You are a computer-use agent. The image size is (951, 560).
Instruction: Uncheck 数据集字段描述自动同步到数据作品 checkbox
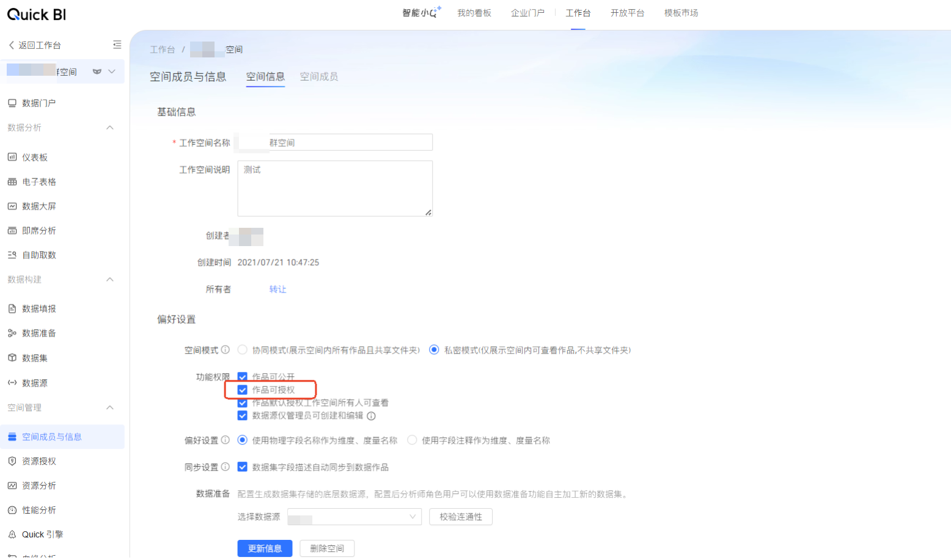tap(243, 467)
